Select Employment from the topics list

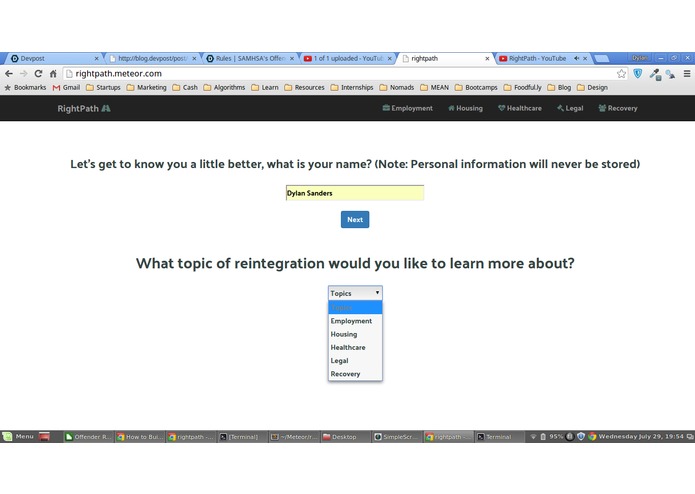(355, 321)
